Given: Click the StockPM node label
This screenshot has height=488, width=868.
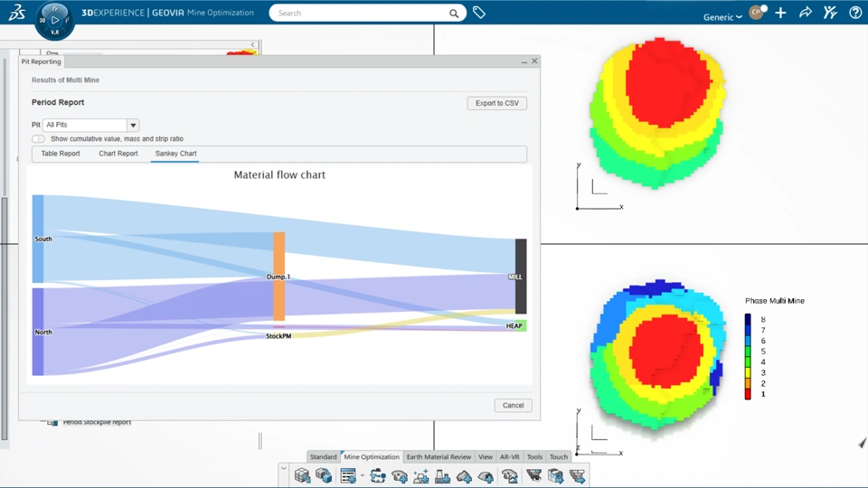Looking at the screenshot, I should [278, 336].
